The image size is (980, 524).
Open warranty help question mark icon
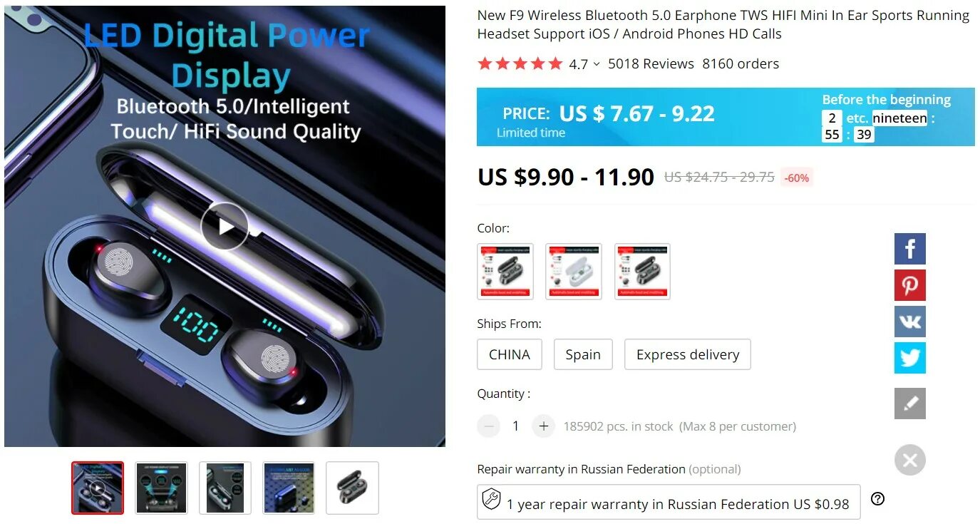click(x=878, y=499)
